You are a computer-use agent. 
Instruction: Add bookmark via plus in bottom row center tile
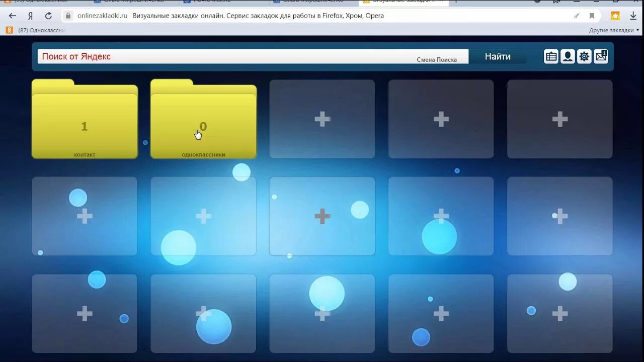click(323, 314)
